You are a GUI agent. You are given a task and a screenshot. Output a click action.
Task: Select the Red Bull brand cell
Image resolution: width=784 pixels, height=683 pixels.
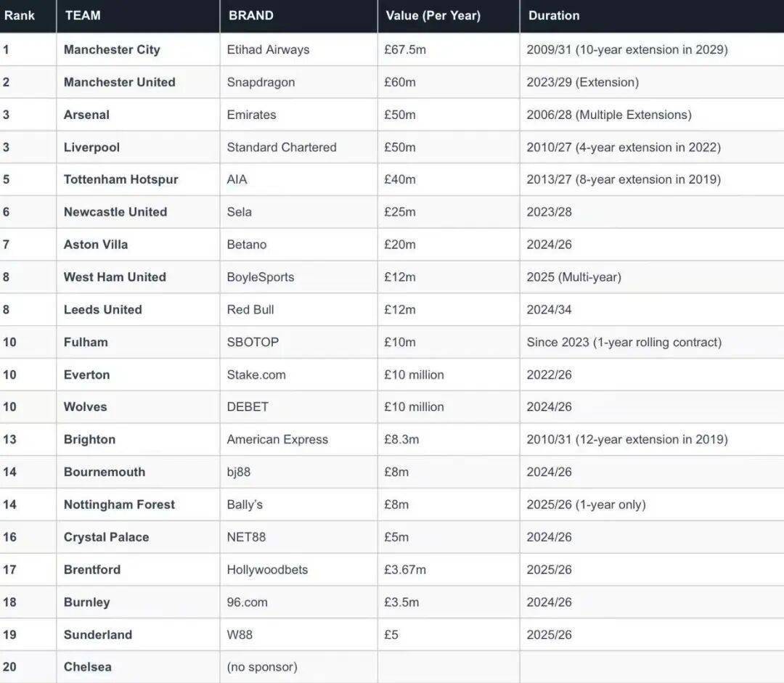(250, 309)
